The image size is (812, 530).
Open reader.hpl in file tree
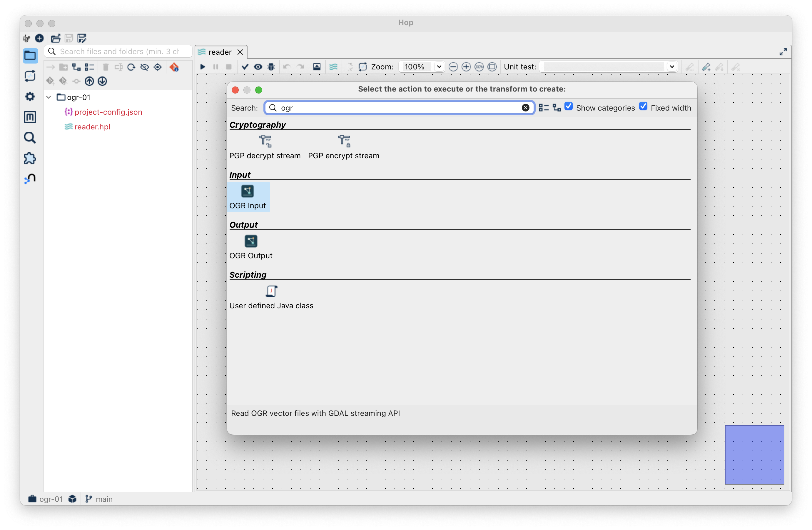point(92,126)
